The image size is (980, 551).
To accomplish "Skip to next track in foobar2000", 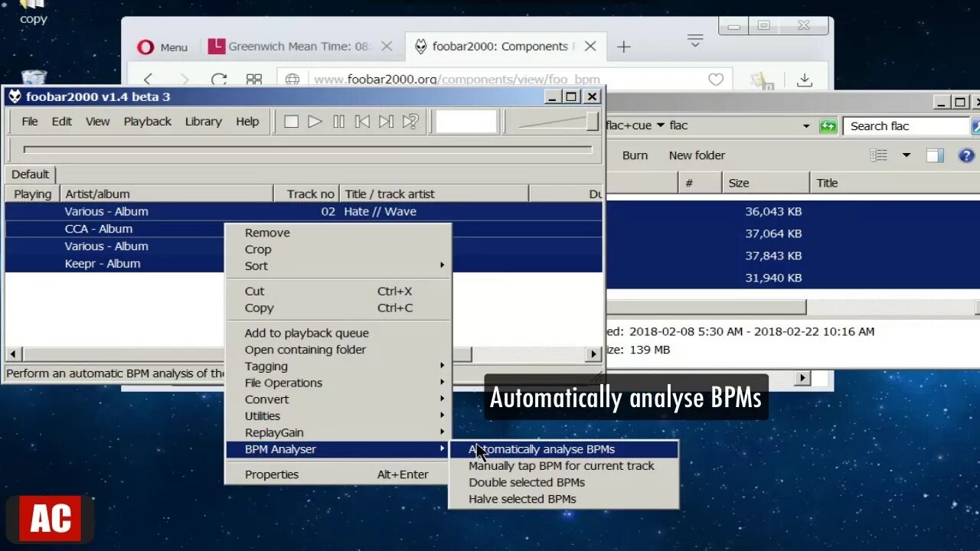I will coord(386,122).
